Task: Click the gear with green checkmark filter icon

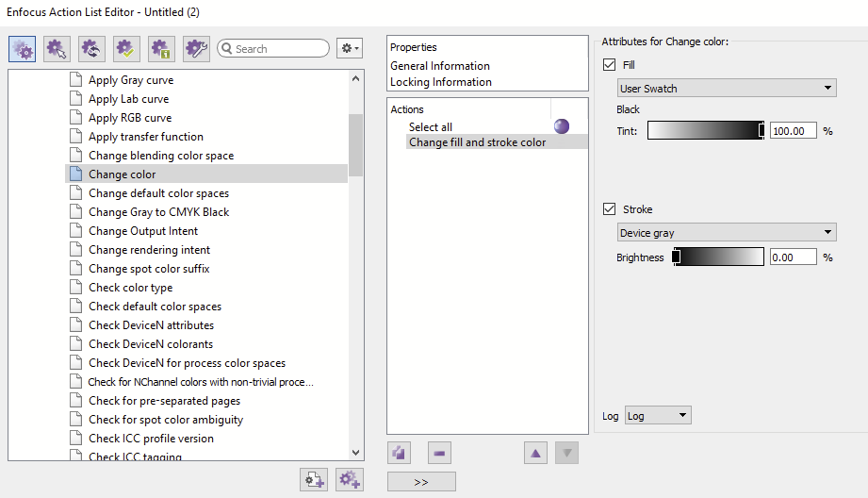Action: (126, 49)
